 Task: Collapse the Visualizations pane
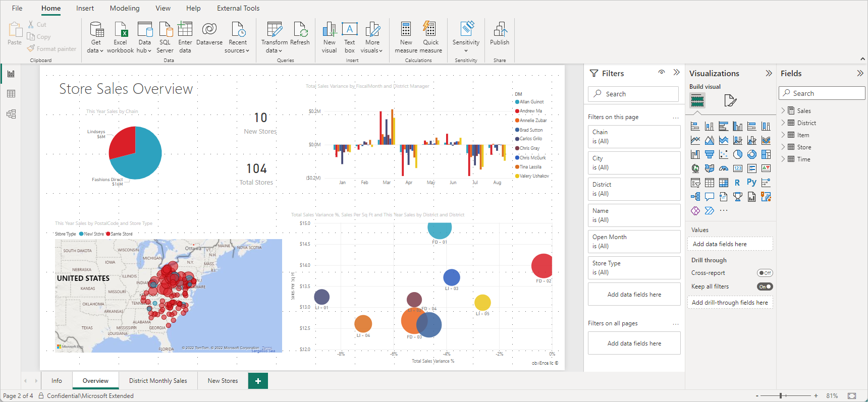[x=769, y=73]
